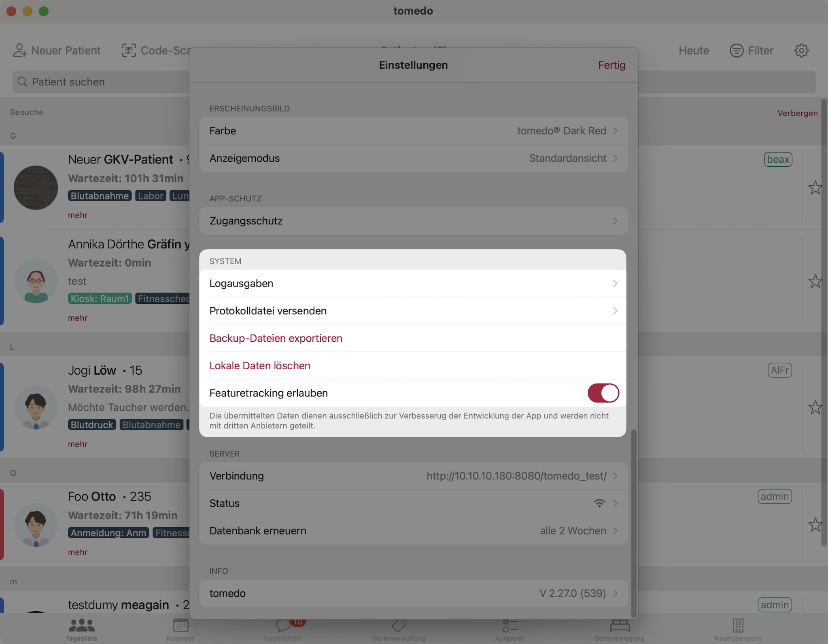Click the Heute button
Viewport: 828px width, 644px height.
click(694, 51)
